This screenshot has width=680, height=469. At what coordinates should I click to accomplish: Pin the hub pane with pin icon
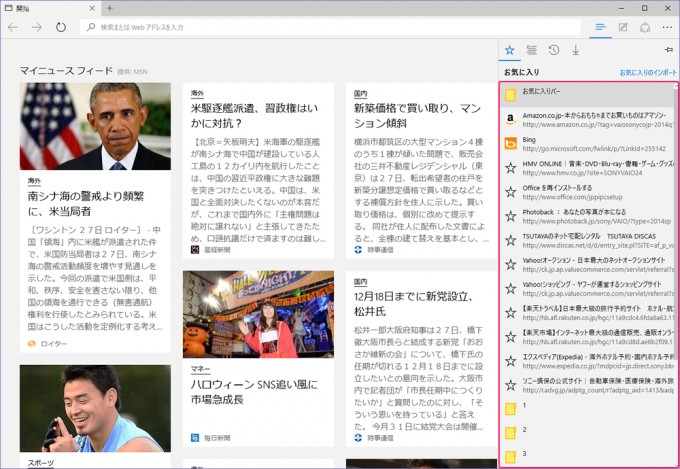point(668,50)
